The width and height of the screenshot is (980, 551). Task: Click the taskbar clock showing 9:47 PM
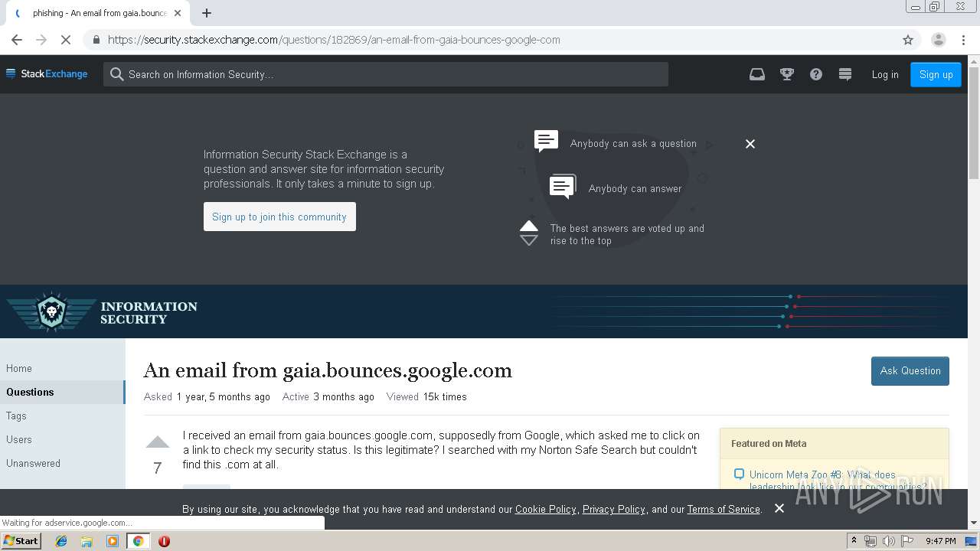pyautogui.click(x=940, y=541)
